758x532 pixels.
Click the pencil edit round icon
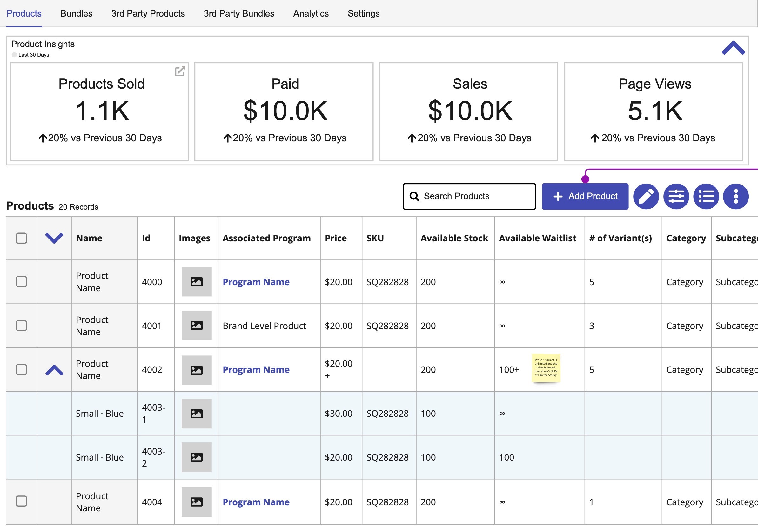pos(646,197)
